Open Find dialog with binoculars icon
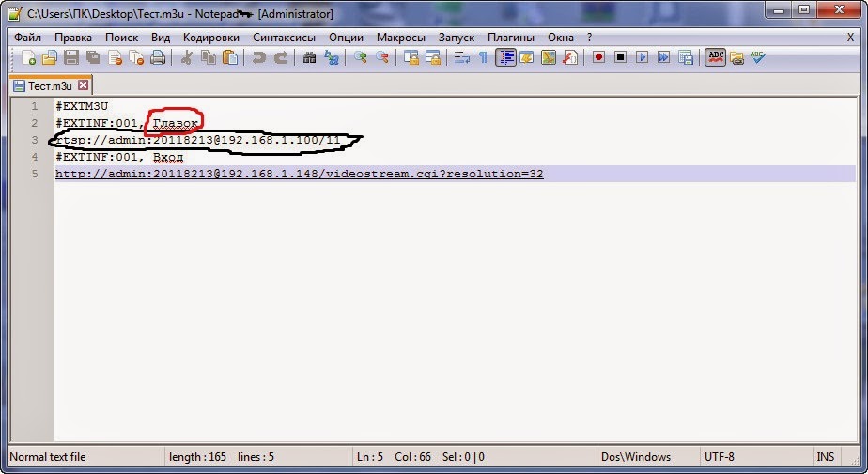This screenshot has width=868, height=474. point(309,57)
